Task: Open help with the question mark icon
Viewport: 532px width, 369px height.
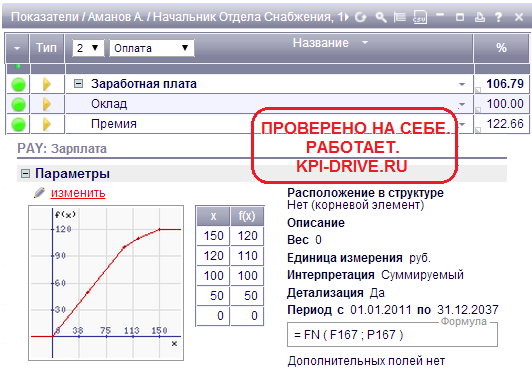Action: (x=498, y=17)
